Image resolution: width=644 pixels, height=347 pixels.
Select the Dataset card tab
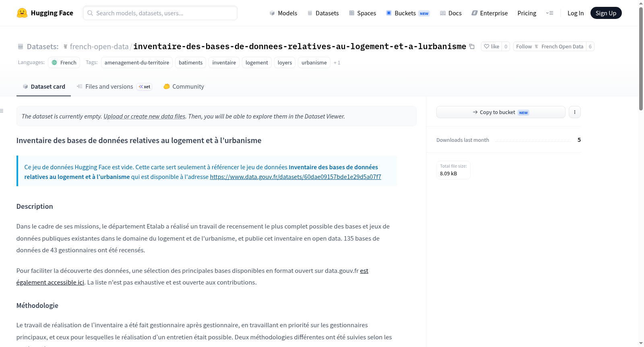(43, 86)
